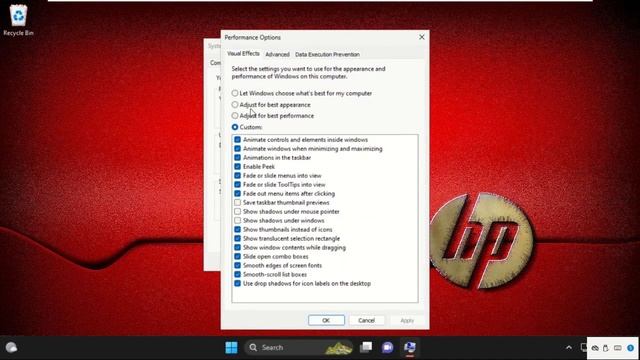Open the Windows Start menu
640x360 pixels.
pyautogui.click(x=231, y=347)
